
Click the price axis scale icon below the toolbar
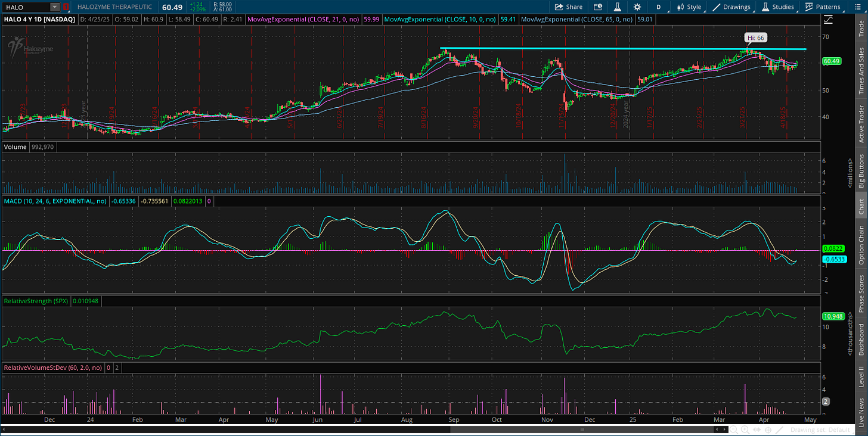point(828,20)
